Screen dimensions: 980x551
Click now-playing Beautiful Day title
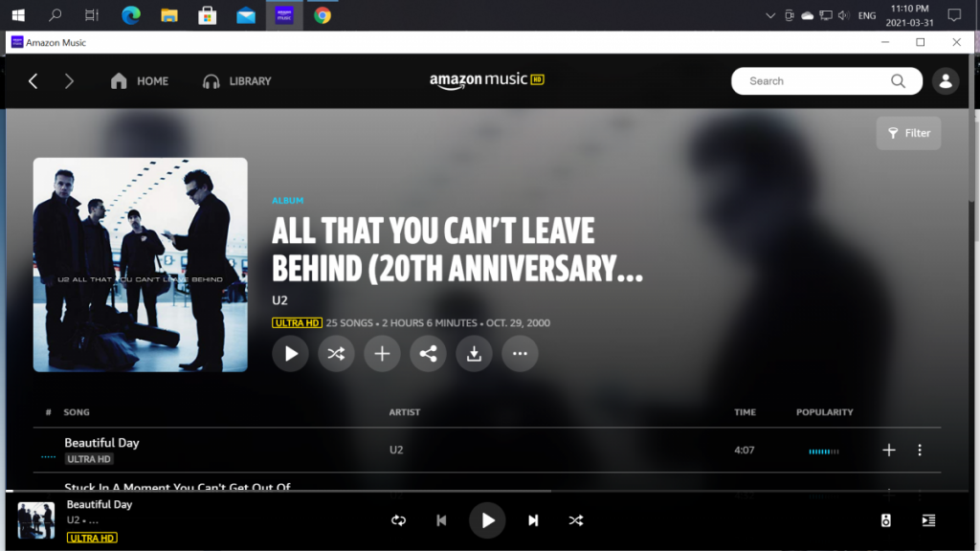pyautogui.click(x=100, y=504)
